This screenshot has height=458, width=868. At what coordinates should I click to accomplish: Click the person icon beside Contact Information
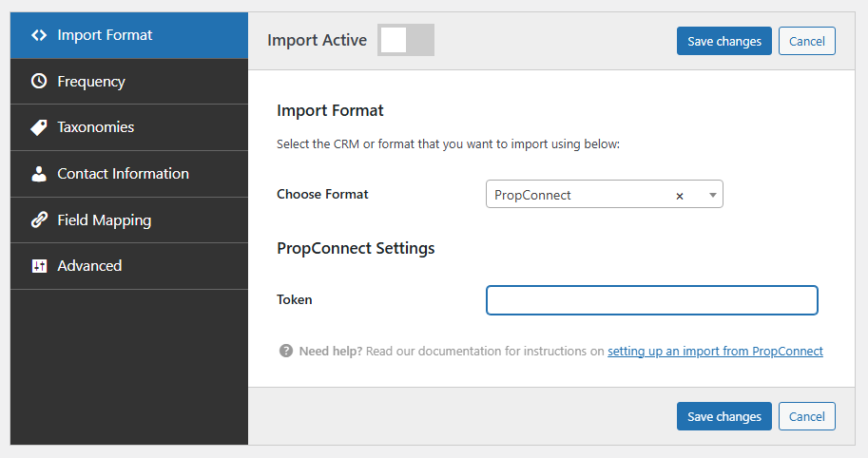pos(39,174)
